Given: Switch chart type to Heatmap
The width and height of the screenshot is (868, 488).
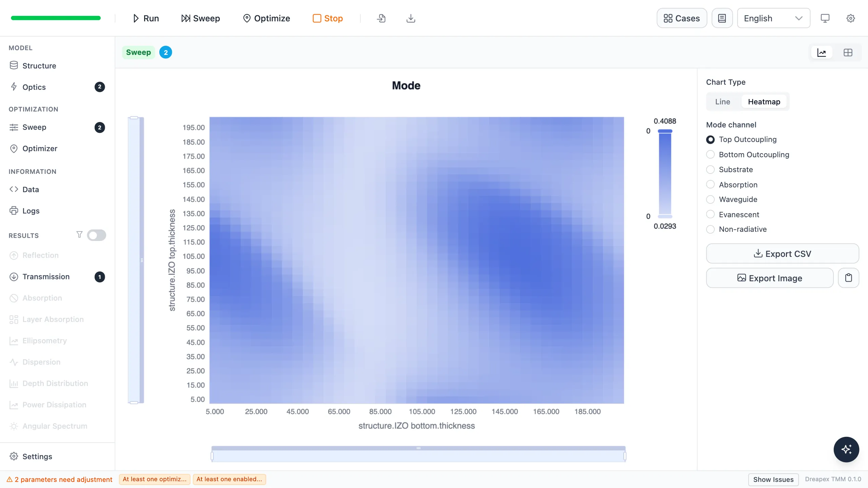Looking at the screenshot, I should (764, 102).
